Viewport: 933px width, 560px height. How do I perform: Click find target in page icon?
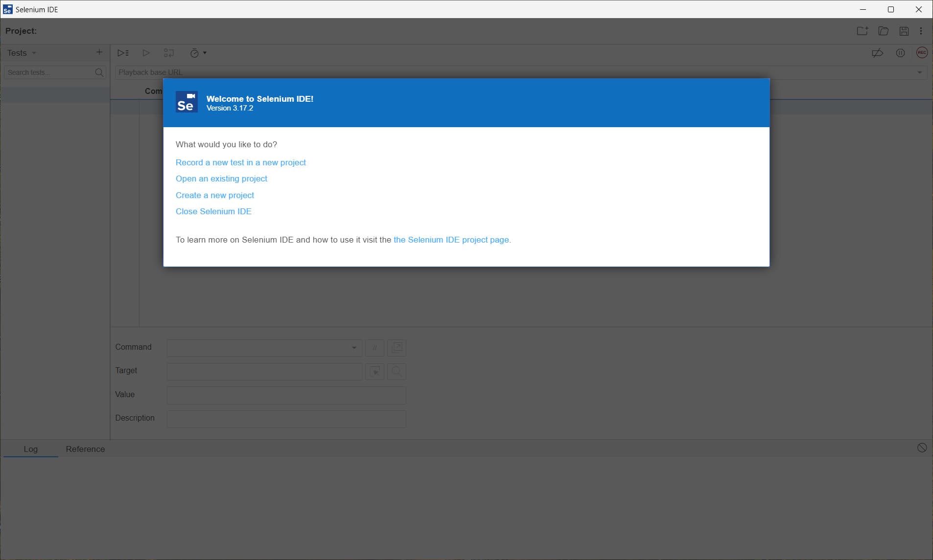click(x=397, y=372)
